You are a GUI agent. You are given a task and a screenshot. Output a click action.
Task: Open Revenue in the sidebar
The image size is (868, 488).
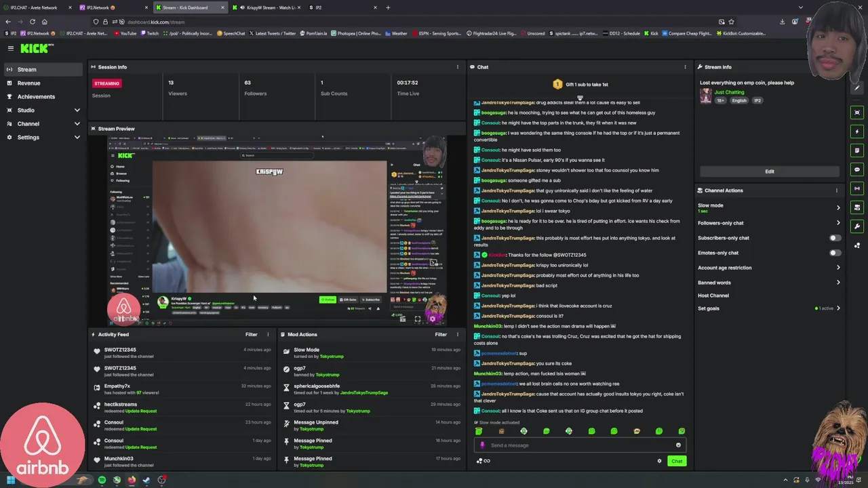tap(43, 83)
